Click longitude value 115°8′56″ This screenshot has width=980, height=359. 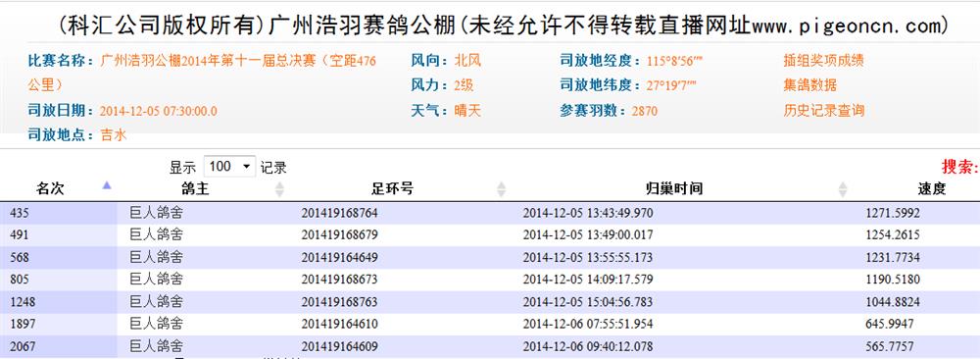tap(675, 61)
